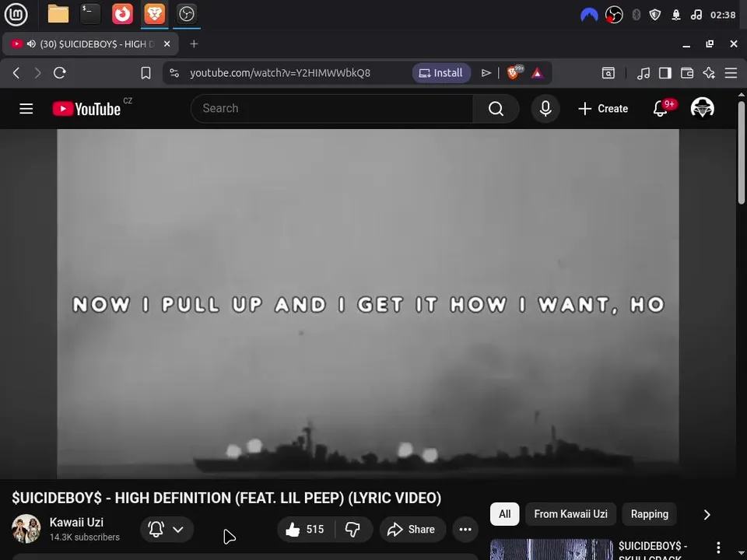Open the clock showing 02:38
Screen dimensions: 747x560
tap(723, 16)
